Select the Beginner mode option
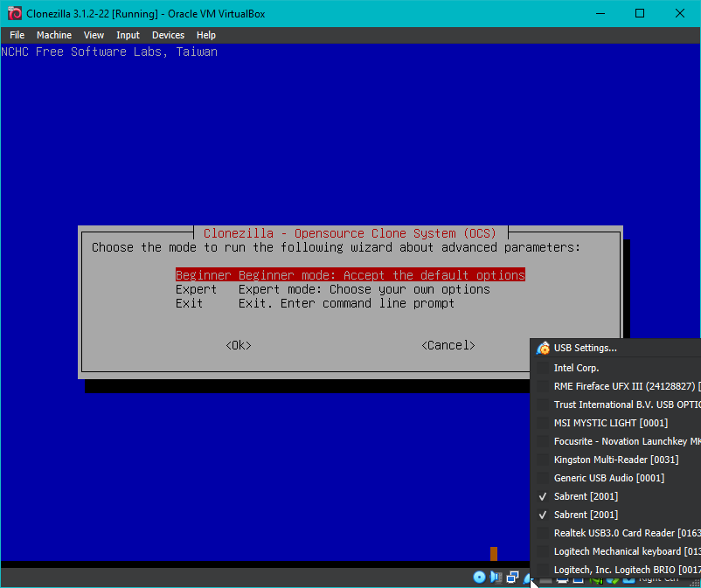 coord(350,275)
